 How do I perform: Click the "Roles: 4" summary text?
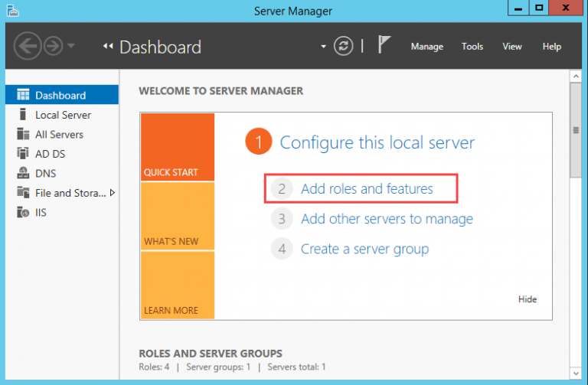point(154,367)
